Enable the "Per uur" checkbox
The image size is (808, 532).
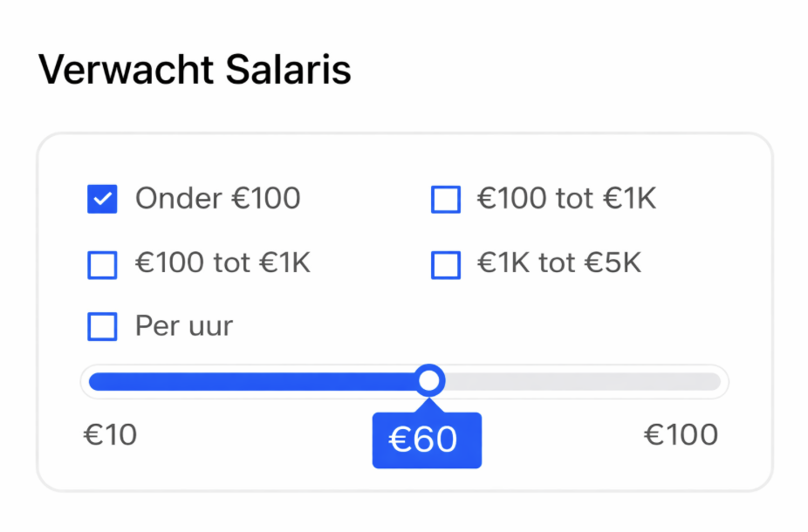[x=103, y=327]
